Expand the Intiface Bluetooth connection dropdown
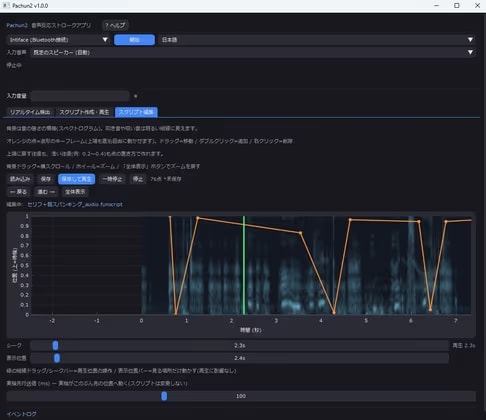 coord(59,40)
